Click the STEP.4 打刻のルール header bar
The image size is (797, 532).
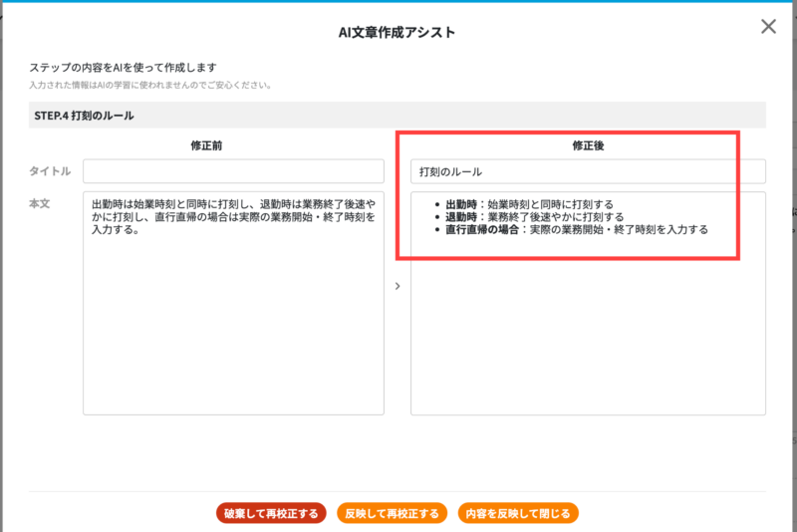397,116
